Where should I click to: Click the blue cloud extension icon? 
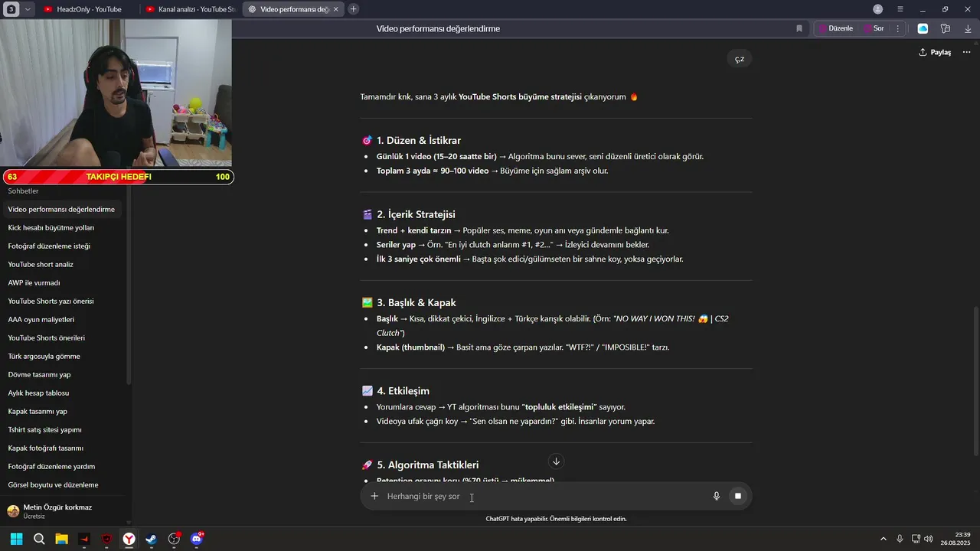923,28
